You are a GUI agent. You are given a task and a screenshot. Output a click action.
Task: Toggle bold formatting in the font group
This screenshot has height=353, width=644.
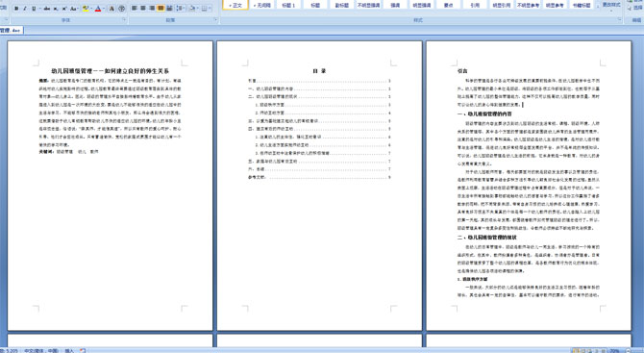pyautogui.click(x=16, y=9)
